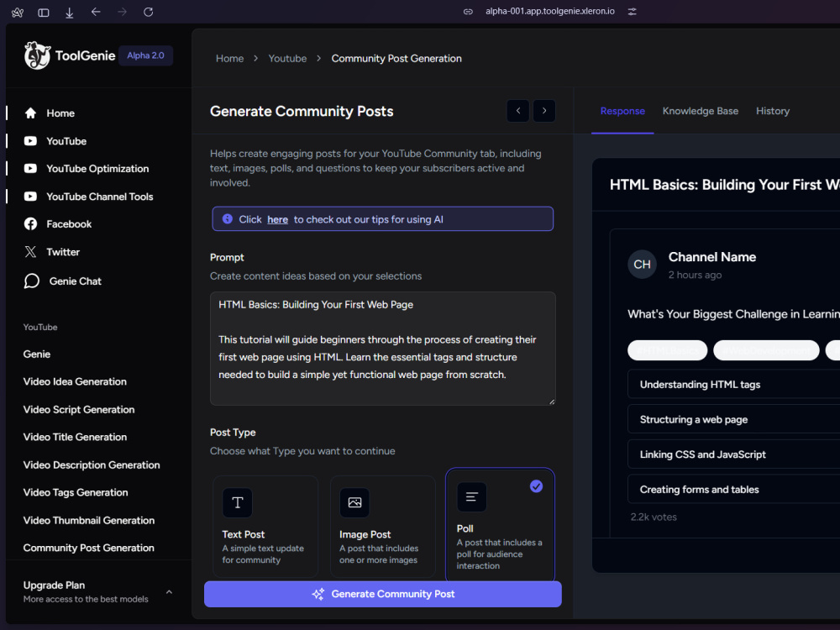Go to the next tool with the right chevron button
The width and height of the screenshot is (840, 630).
544,111
